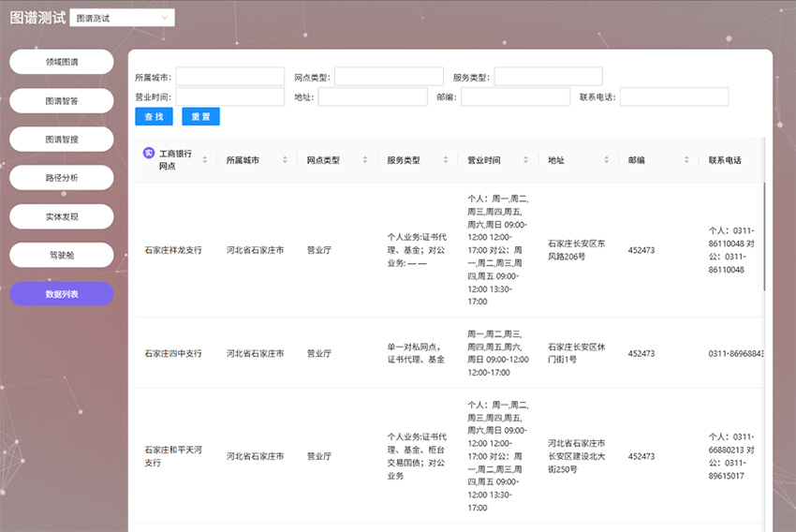Focus the 邮编 filter input
Image resolution: width=796 pixels, height=532 pixels.
(515, 97)
